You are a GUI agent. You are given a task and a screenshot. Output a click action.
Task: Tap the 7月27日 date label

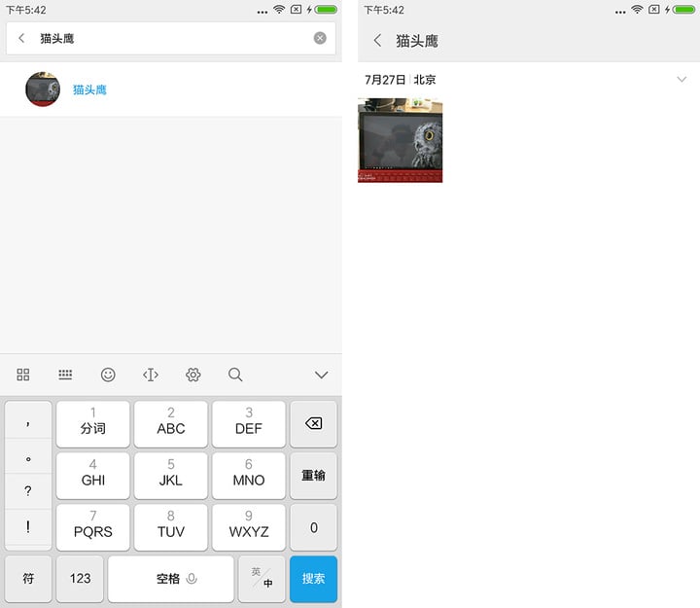[385, 80]
